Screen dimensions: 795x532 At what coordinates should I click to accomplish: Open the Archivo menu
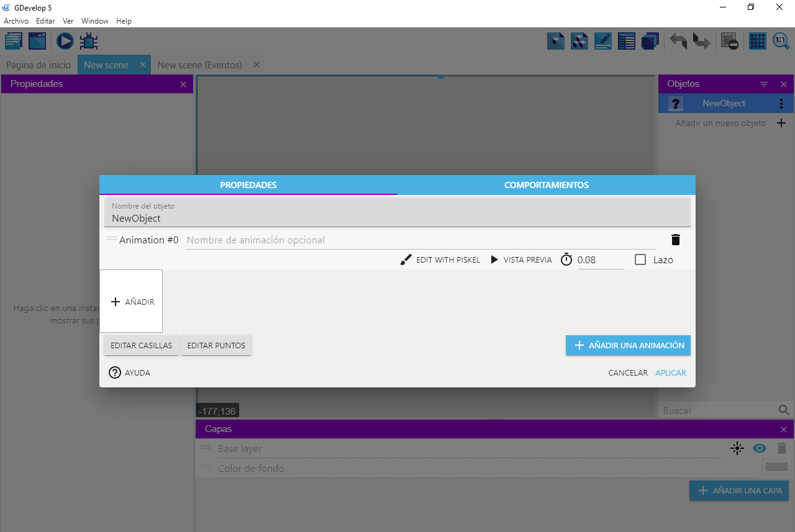pos(16,21)
